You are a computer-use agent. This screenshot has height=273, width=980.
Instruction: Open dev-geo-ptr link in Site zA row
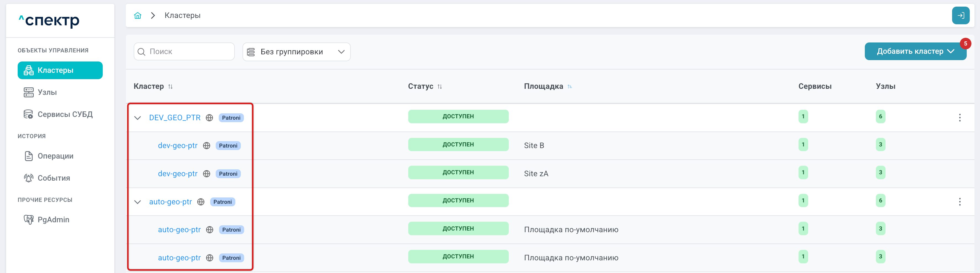pos(178,174)
